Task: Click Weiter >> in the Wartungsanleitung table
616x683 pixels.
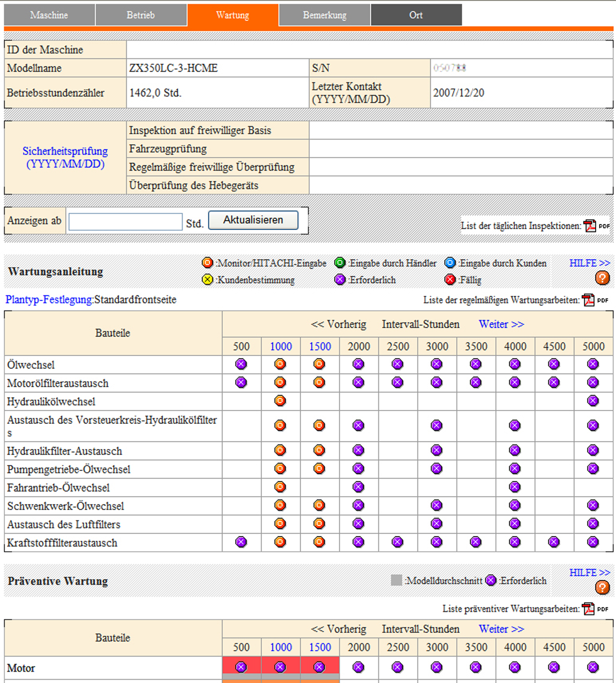Action: [x=501, y=324]
